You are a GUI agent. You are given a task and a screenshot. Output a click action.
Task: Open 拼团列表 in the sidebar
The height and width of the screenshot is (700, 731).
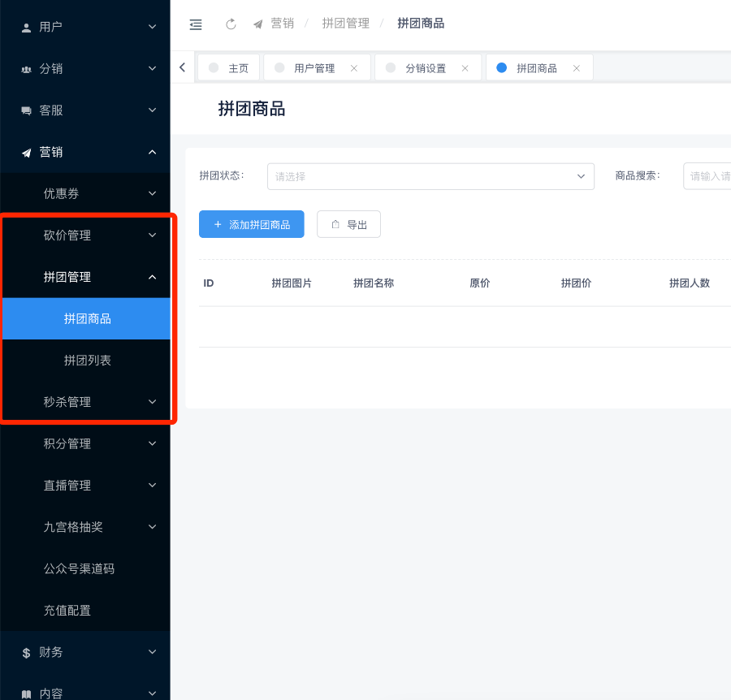coord(88,361)
